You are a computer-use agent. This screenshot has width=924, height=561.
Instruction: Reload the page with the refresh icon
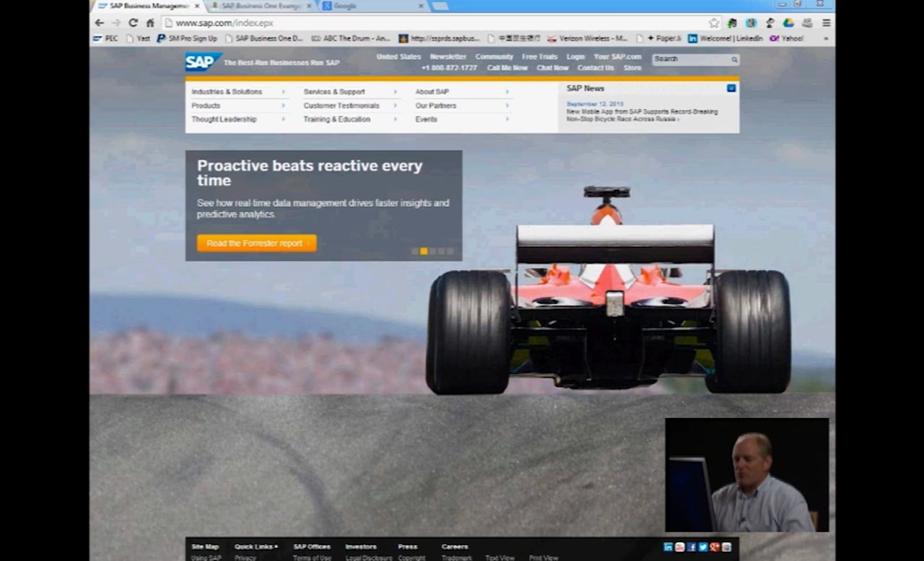tap(133, 22)
